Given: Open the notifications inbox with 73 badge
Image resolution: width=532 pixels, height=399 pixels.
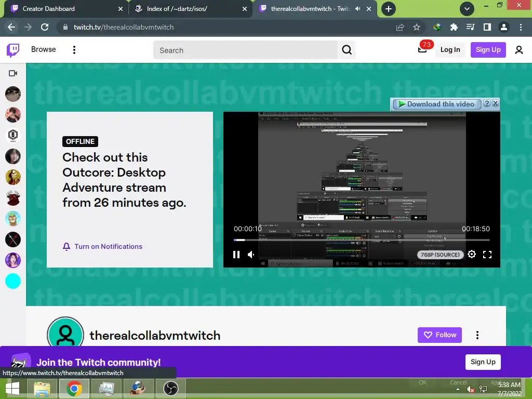Looking at the screenshot, I should 422,49.
